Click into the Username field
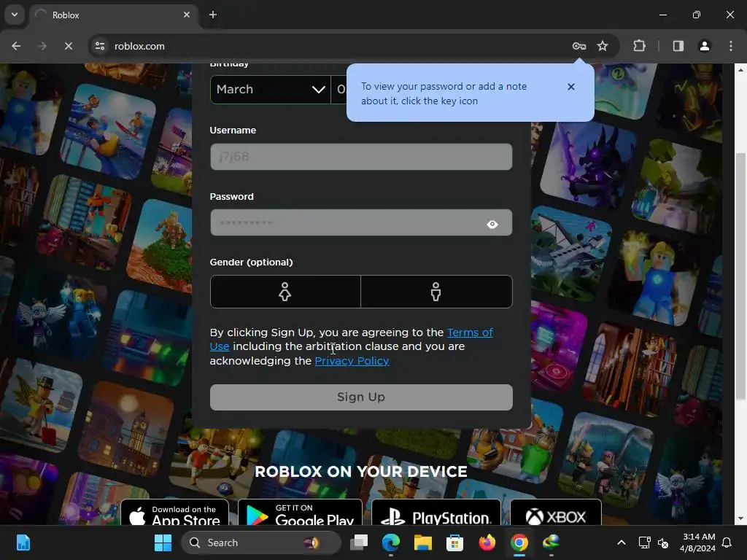 click(x=361, y=157)
